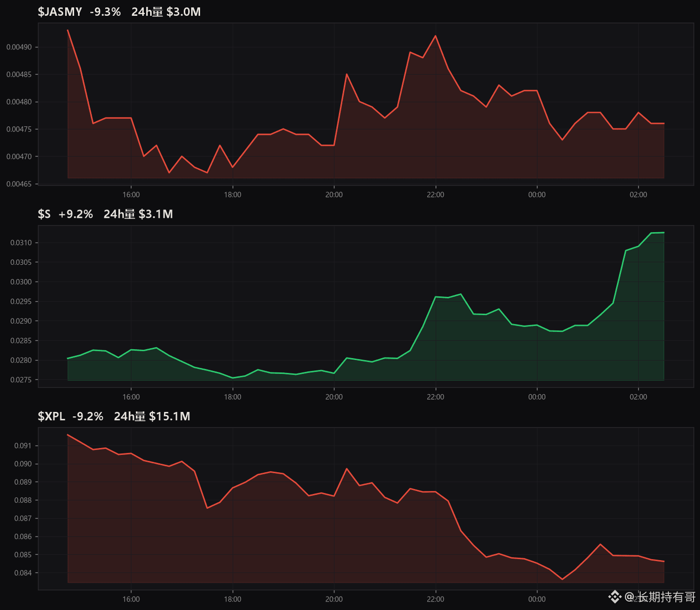Click the 0.085 price axis label
Image resolution: width=700 pixels, height=610 pixels.
pyautogui.click(x=23, y=555)
